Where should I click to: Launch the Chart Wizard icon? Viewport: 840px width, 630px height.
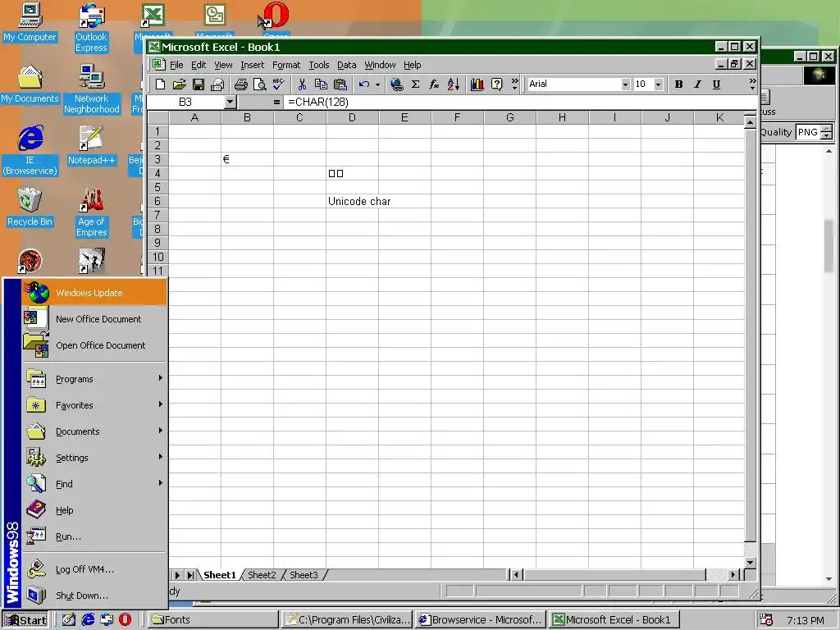pyautogui.click(x=477, y=84)
